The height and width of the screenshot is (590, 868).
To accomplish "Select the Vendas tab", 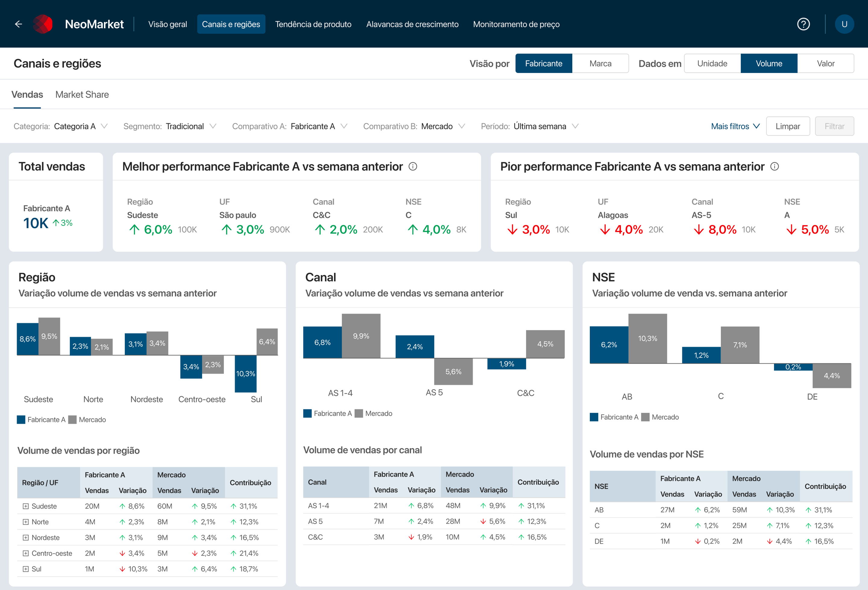I will tap(27, 95).
